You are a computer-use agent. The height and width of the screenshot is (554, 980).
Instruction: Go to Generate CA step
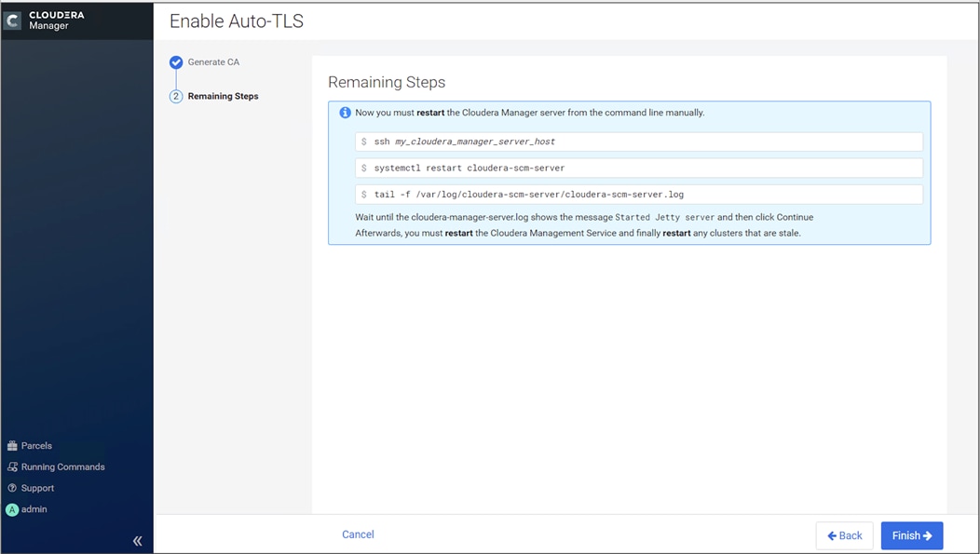coord(213,62)
